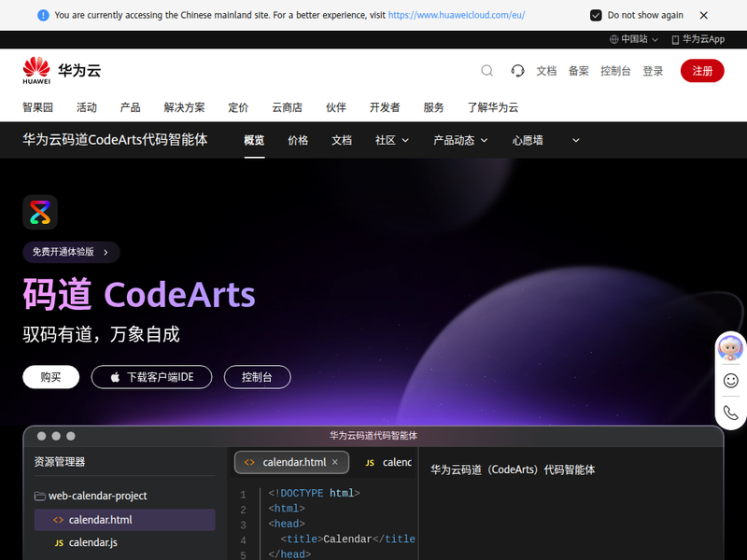The width and height of the screenshot is (747, 560).
Task: Click the Huawei logo icon
Action: (x=36, y=71)
